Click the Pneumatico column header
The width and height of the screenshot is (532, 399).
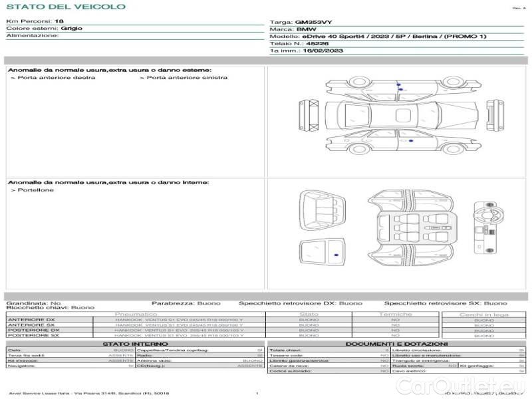136,314
